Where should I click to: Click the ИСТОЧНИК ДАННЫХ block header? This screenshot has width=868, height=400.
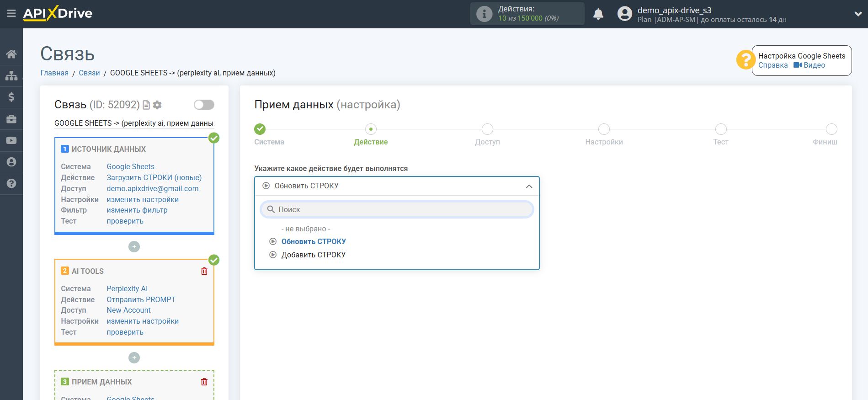coord(108,149)
